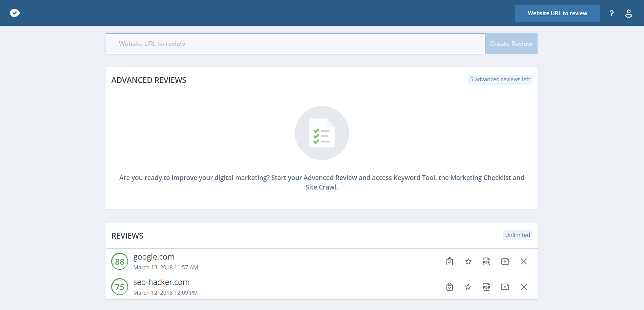644x310 pixels.
Task: Open the user account profile icon
Action: click(628, 13)
